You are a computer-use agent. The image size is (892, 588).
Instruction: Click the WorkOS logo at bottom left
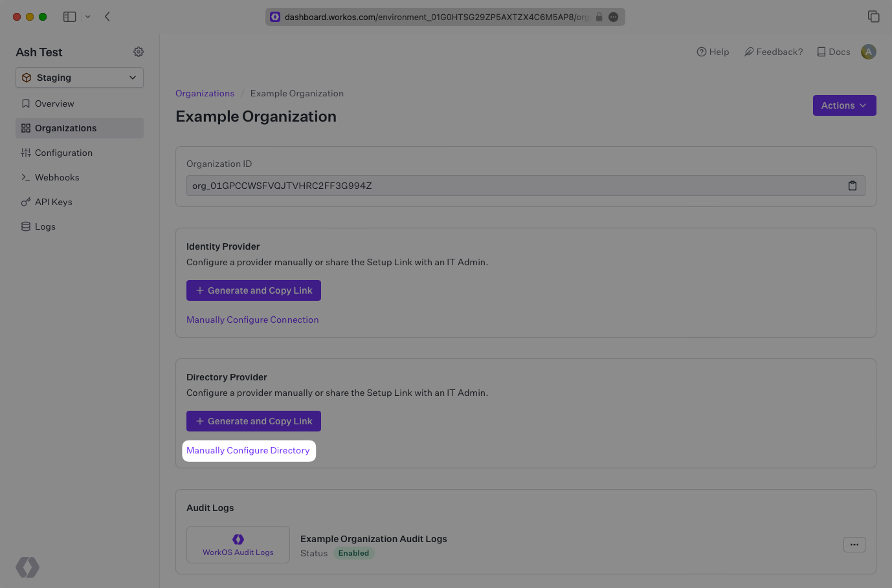27,567
